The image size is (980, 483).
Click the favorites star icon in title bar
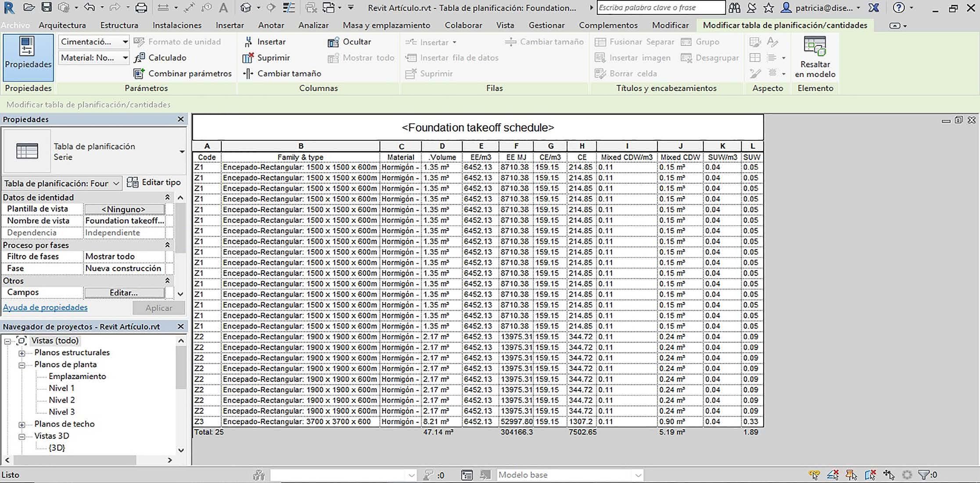click(x=768, y=7)
